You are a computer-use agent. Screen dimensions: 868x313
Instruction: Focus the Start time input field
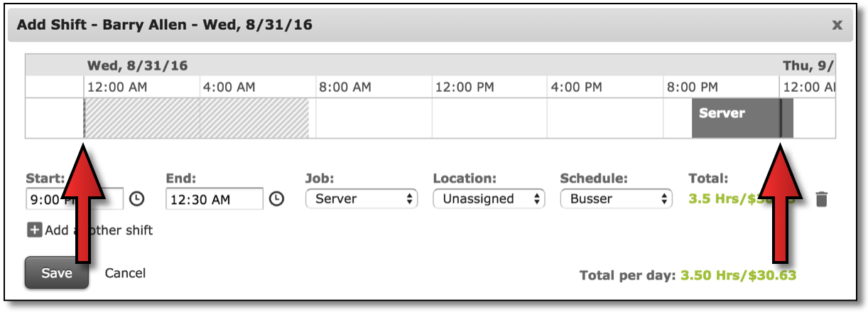point(75,199)
